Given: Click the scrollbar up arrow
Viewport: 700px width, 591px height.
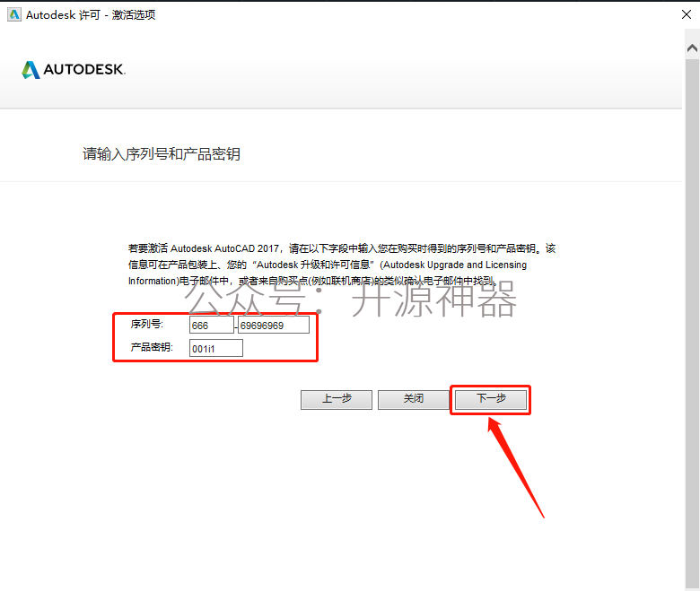Looking at the screenshot, I should click(692, 48).
